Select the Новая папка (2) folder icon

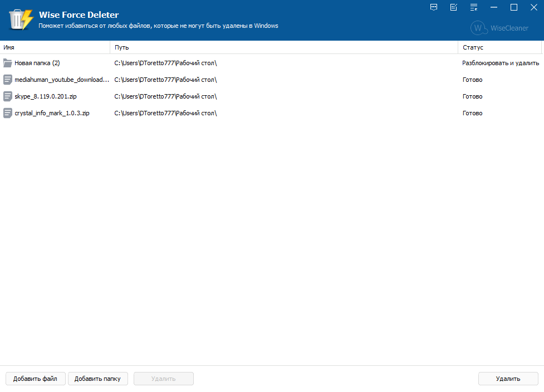pyautogui.click(x=8, y=63)
